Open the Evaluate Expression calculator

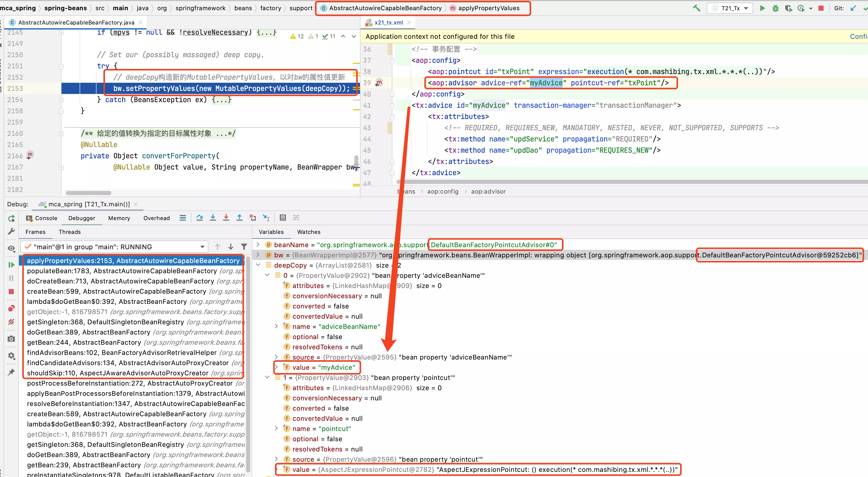(x=283, y=218)
